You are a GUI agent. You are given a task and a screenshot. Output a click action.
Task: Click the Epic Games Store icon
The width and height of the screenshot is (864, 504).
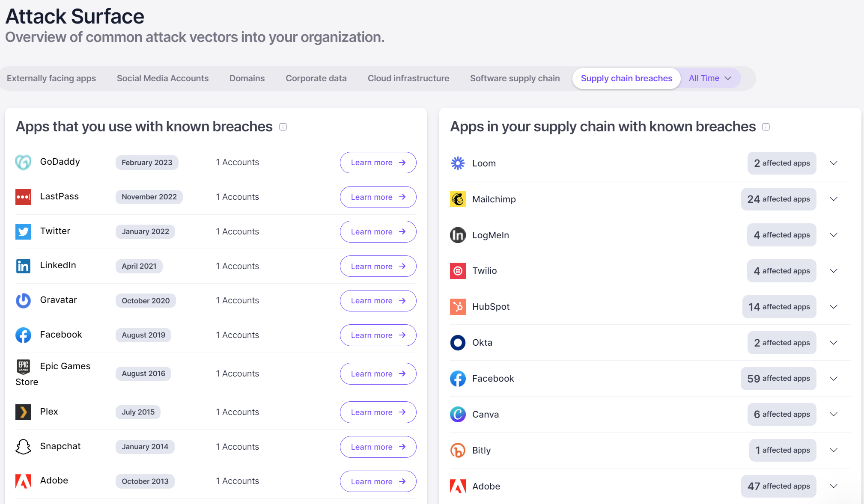coord(23,367)
